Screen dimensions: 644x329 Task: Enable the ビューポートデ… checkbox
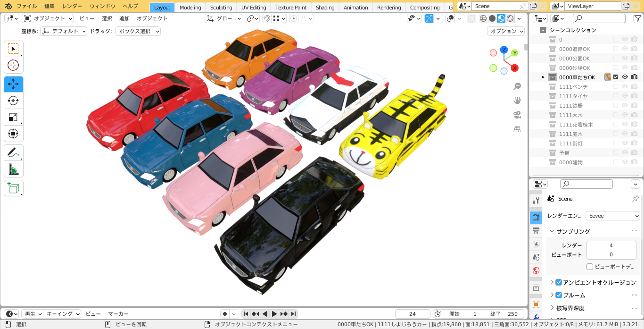tap(590, 267)
